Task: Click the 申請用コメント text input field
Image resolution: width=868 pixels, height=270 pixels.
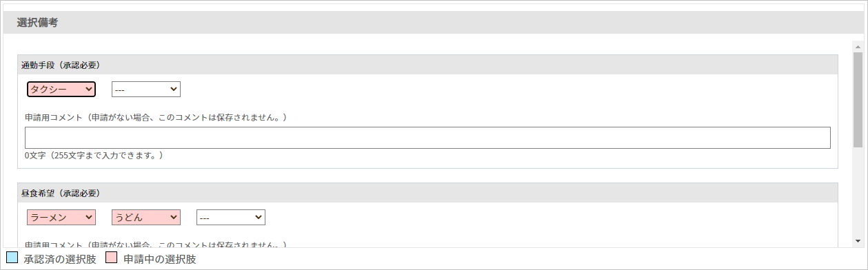Action: pyautogui.click(x=427, y=138)
